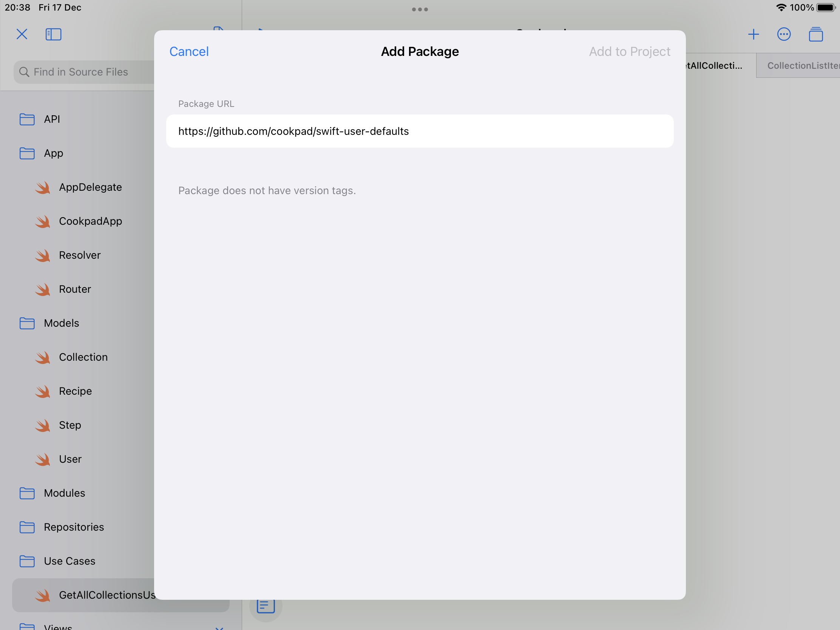Open the console panel icon at bottom
Image resolution: width=840 pixels, height=630 pixels.
266,607
